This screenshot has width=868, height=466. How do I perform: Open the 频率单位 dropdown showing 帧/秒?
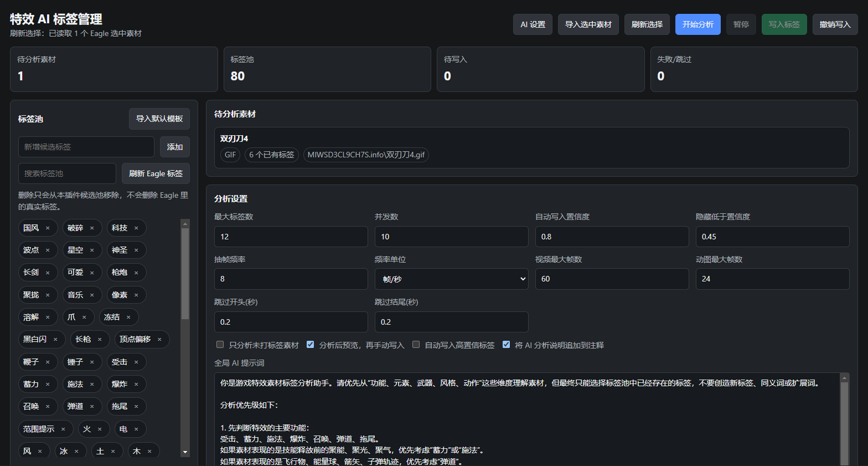pyautogui.click(x=452, y=279)
